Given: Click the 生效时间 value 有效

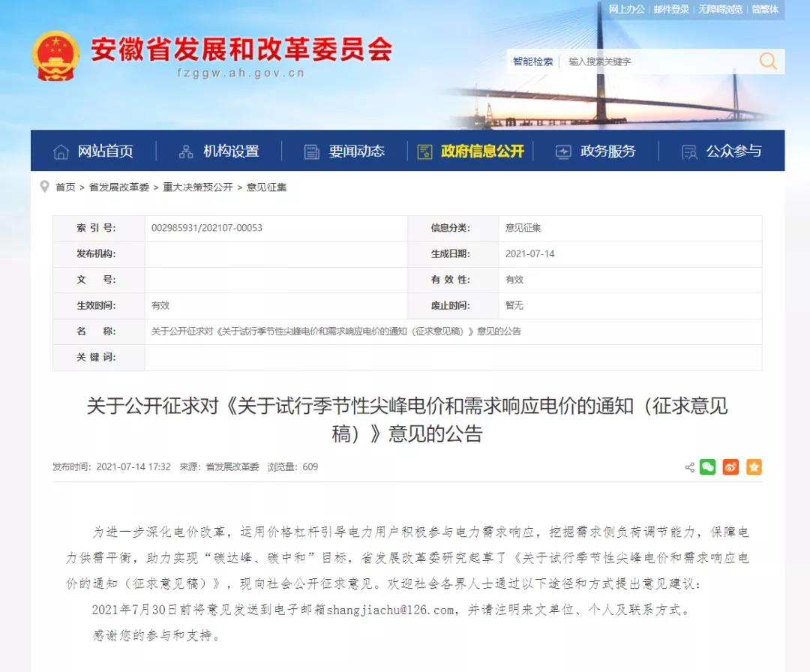Looking at the screenshot, I should point(160,305).
